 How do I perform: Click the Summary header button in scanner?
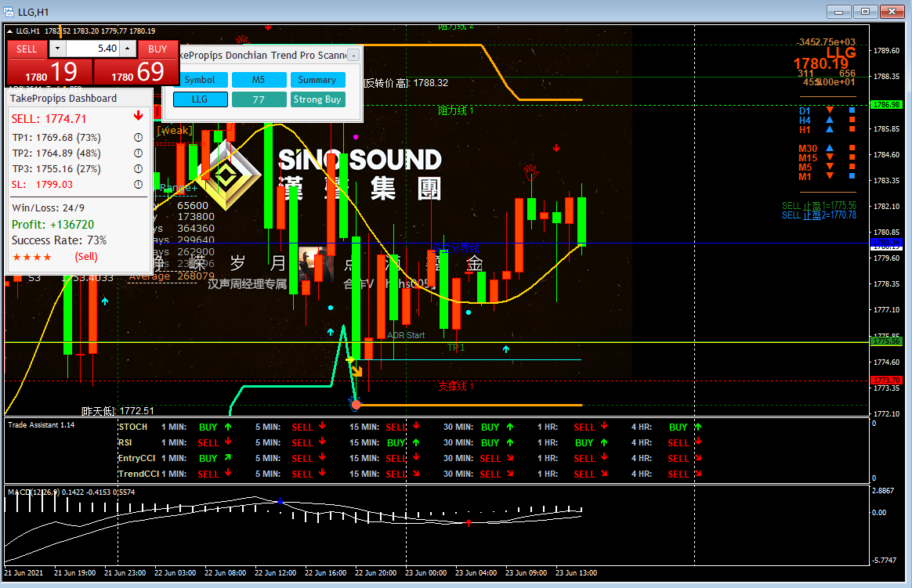pyautogui.click(x=317, y=80)
